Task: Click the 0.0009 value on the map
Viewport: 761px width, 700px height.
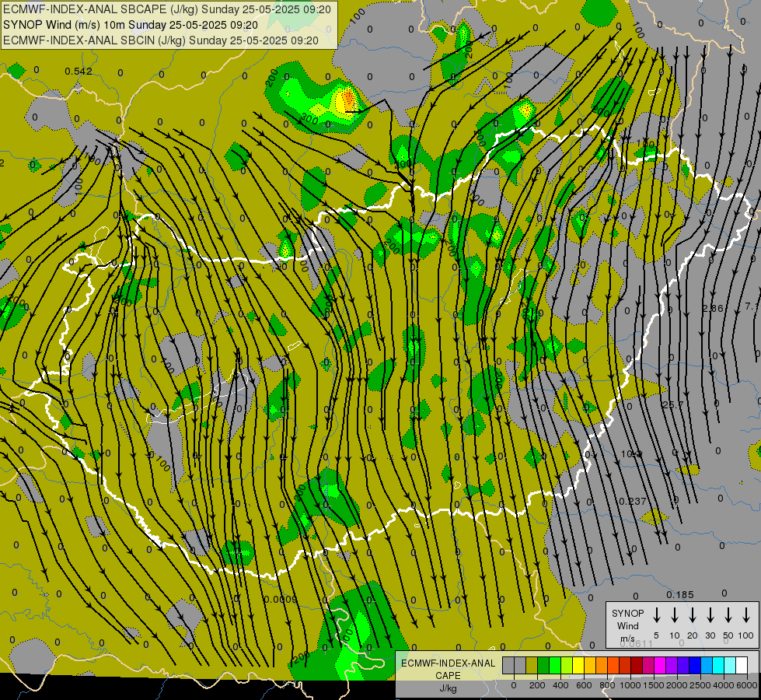Action: pos(281,599)
